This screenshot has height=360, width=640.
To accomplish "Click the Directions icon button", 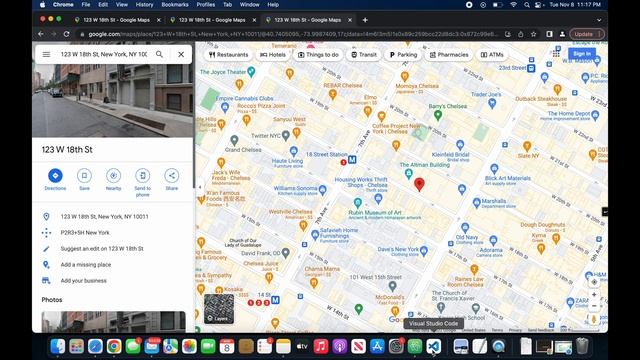I will [x=55, y=176].
